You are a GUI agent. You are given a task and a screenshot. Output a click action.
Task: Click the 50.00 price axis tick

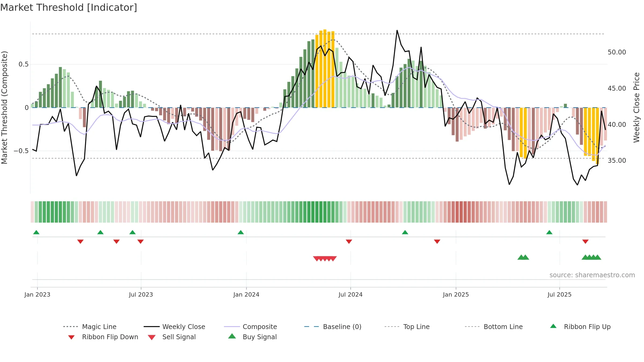coord(617,52)
